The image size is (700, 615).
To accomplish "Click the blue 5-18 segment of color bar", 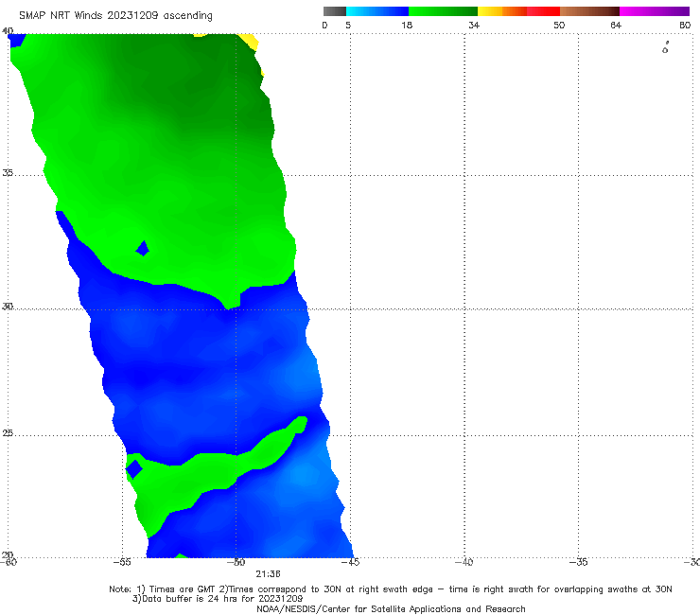I will click(x=377, y=11).
